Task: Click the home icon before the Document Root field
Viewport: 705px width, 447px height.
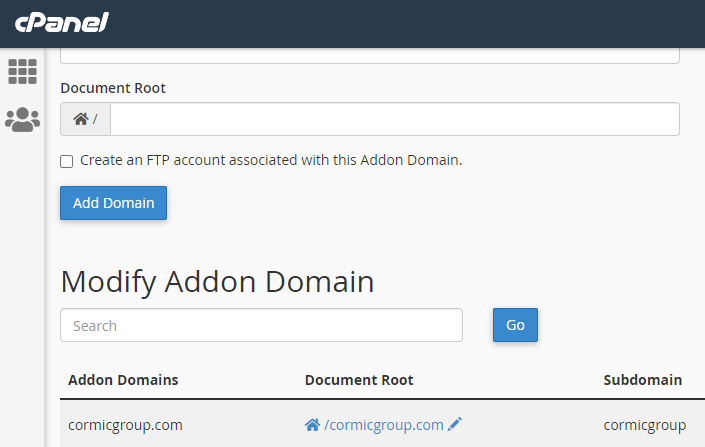Action: point(81,119)
